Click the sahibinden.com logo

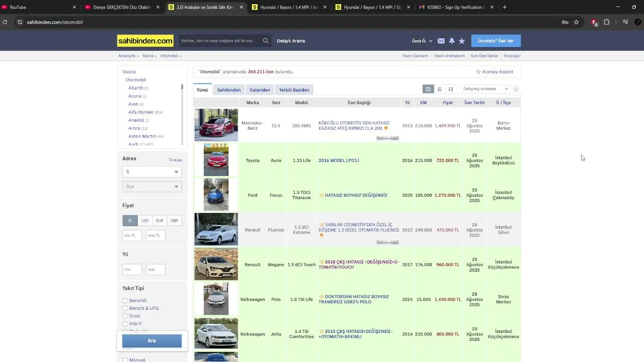(x=145, y=41)
